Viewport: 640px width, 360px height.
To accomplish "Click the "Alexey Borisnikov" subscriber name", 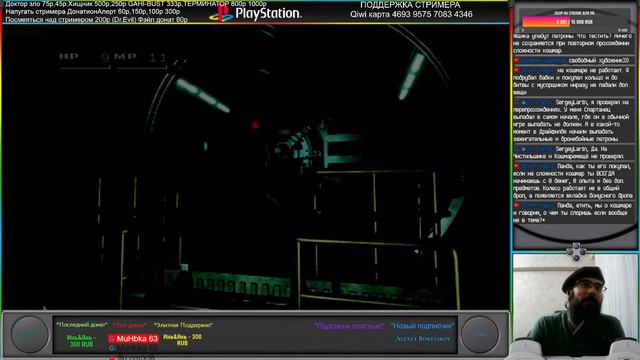I will (x=423, y=339).
